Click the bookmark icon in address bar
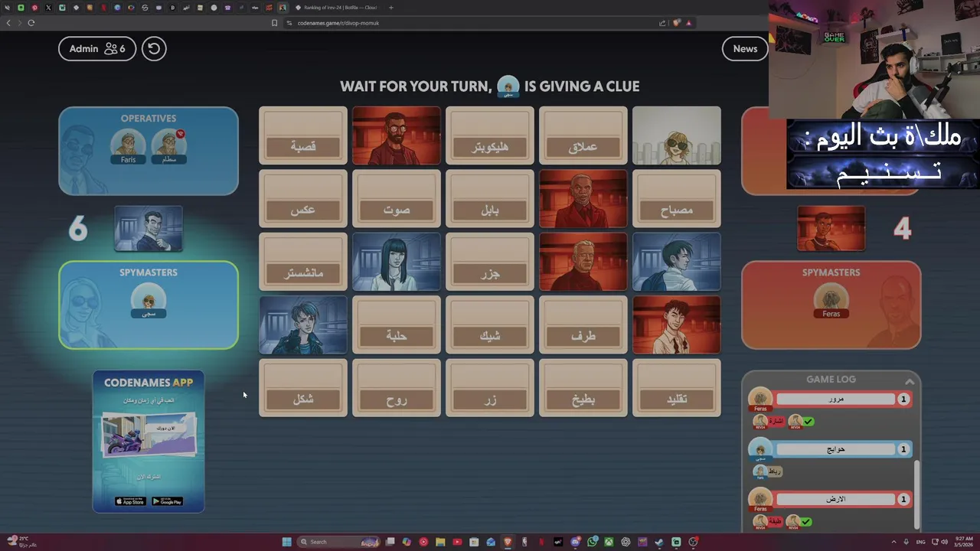 [x=274, y=23]
